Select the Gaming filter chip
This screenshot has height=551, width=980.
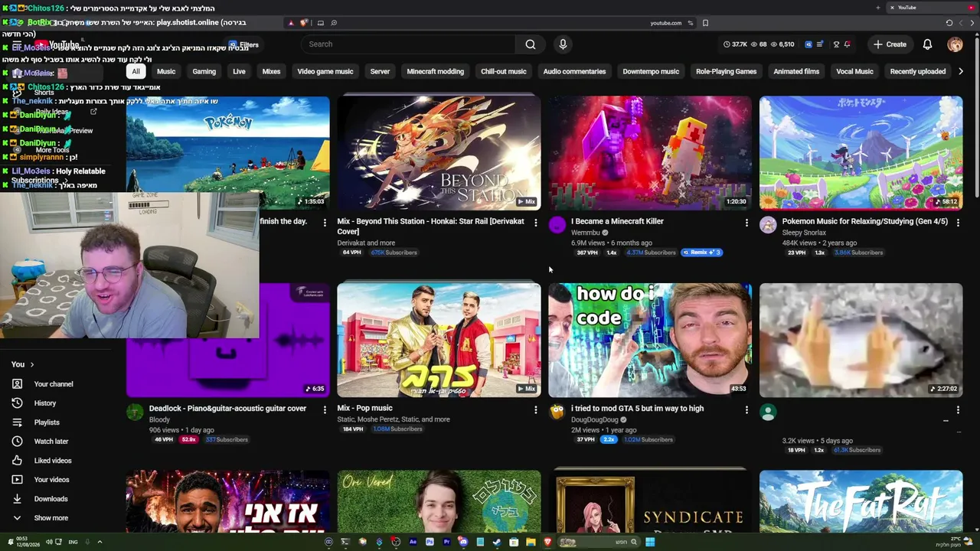[x=204, y=71]
